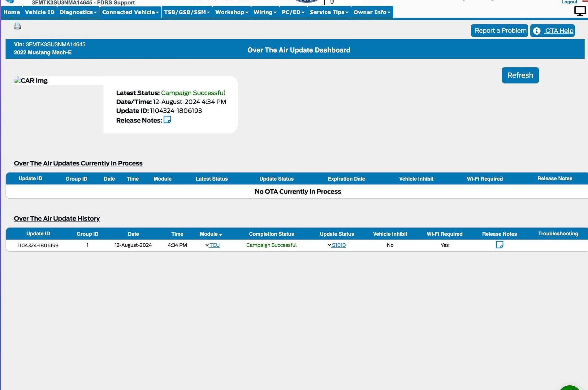
Task: Click the 4:34 PM time cell
Action: [x=177, y=245]
